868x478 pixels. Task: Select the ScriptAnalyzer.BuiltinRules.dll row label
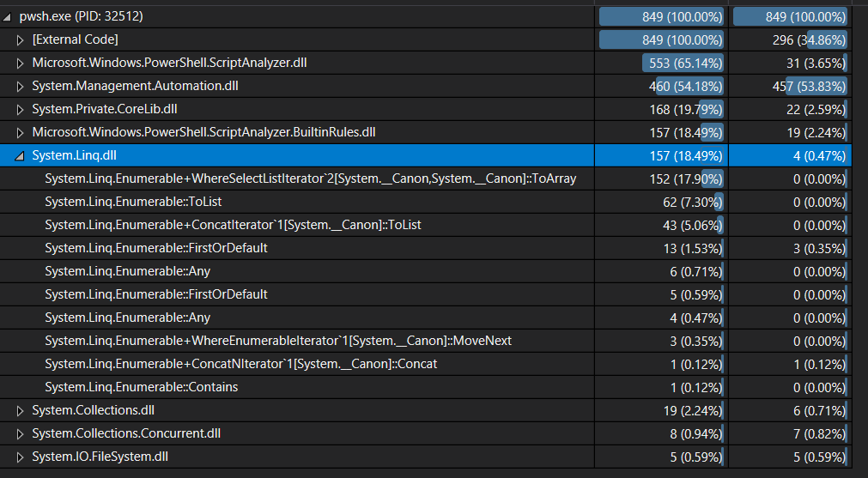pyautogui.click(x=203, y=133)
